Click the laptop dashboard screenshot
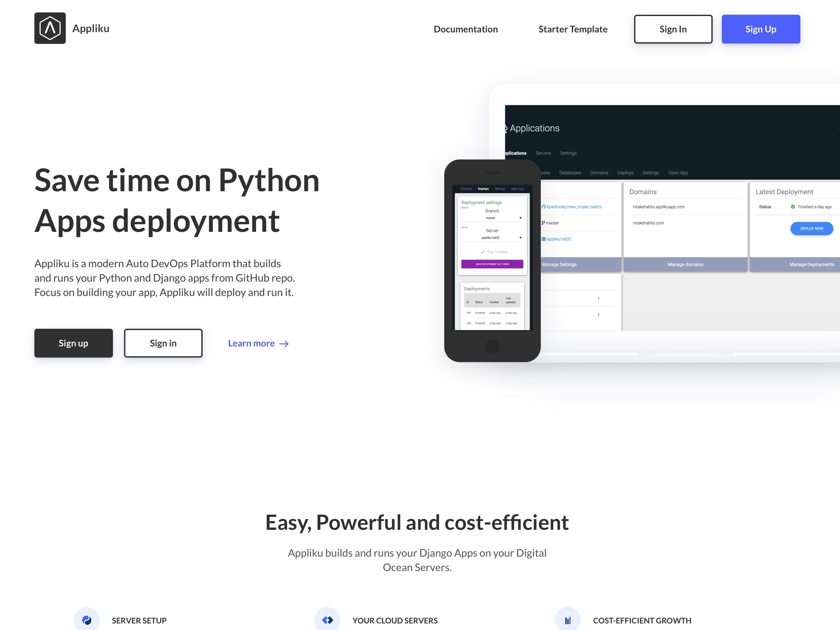The height and width of the screenshot is (630, 840). click(x=672, y=218)
